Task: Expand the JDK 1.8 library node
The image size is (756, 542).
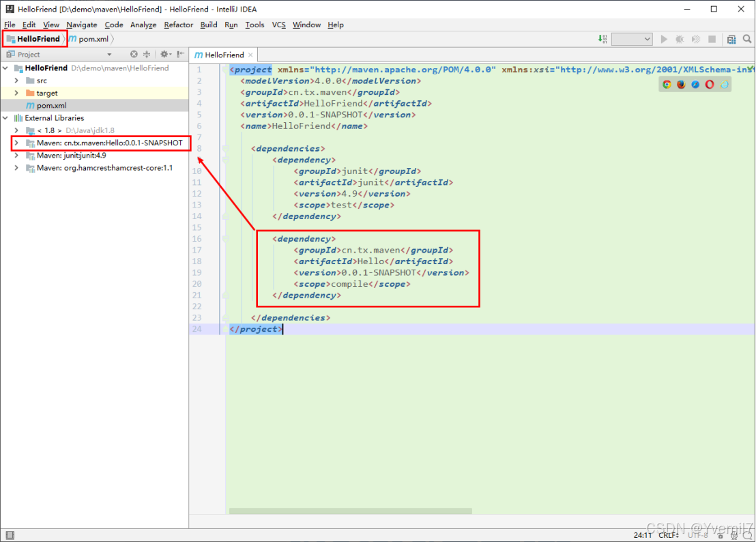Action: pyautogui.click(x=16, y=130)
